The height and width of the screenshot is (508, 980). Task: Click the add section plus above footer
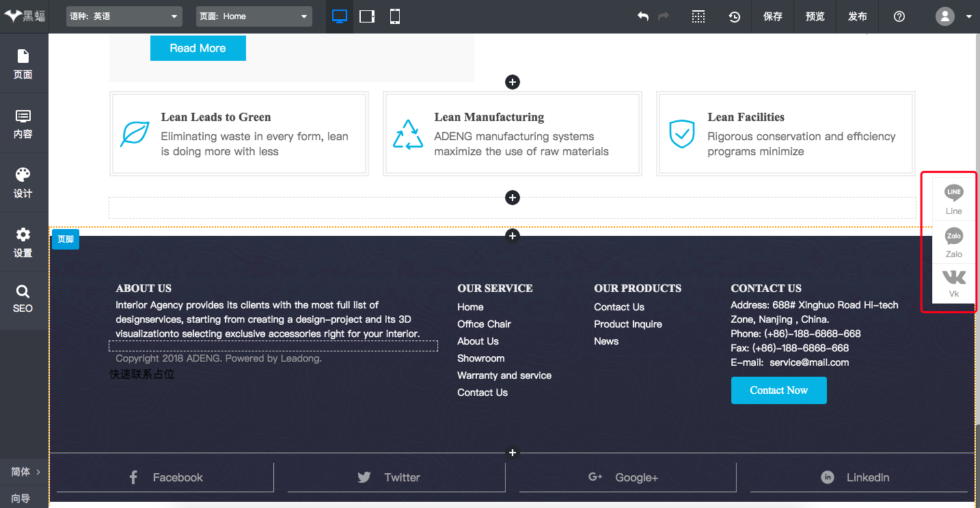tap(513, 235)
